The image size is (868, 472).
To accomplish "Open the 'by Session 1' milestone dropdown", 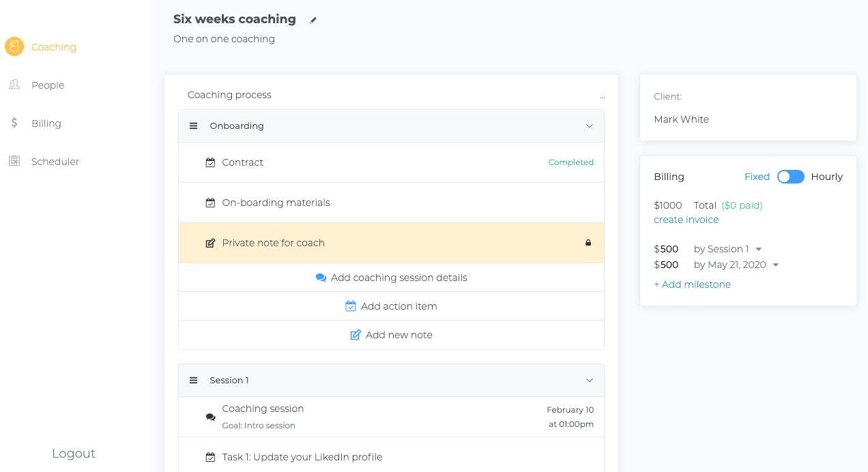I will [758, 250].
